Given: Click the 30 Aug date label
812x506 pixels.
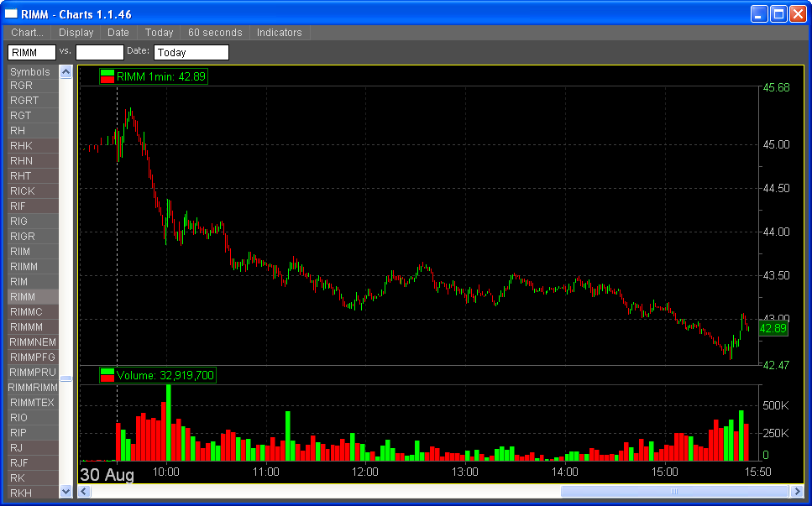Looking at the screenshot, I should click(107, 474).
